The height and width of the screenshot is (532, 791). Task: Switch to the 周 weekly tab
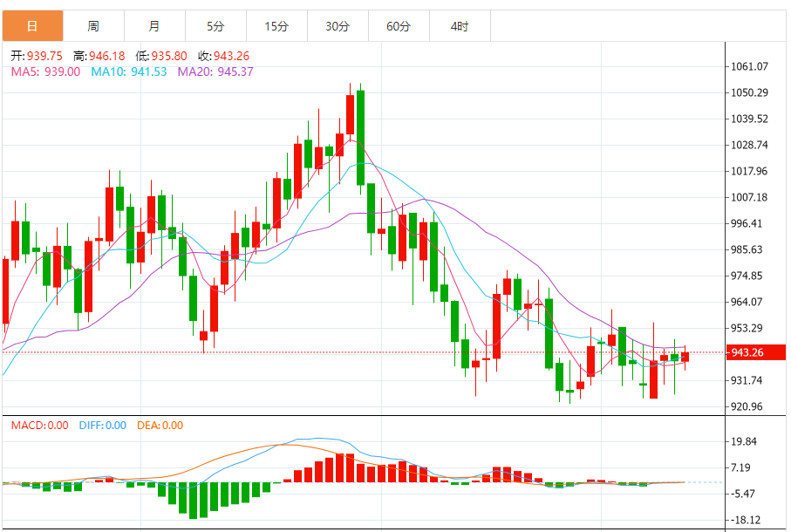click(x=94, y=26)
